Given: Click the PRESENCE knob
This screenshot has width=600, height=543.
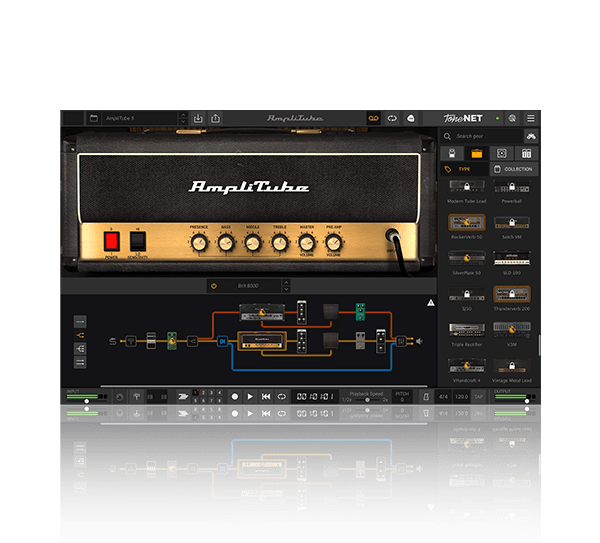Looking at the screenshot, I should pyautogui.click(x=199, y=243).
